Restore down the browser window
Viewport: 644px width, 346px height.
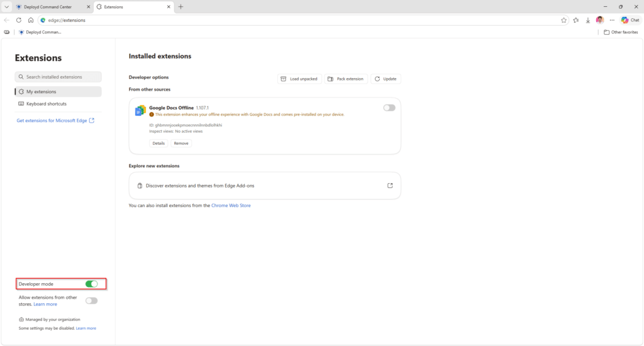coord(621,7)
